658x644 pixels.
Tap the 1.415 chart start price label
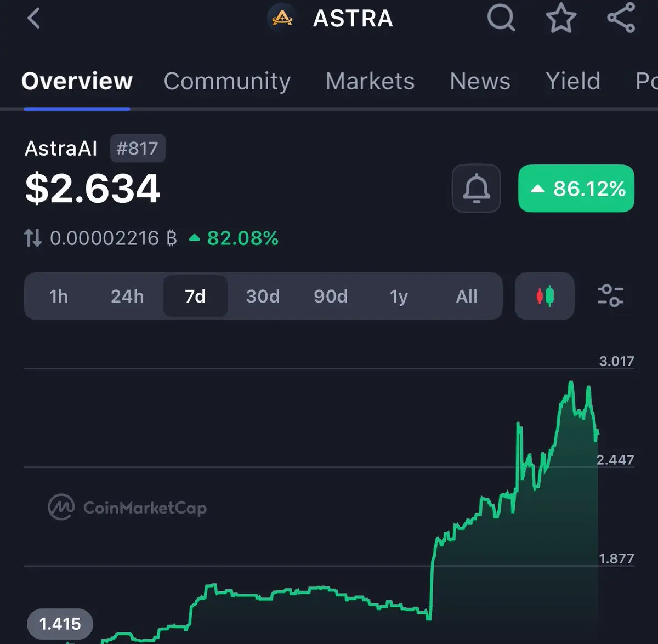(60, 624)
